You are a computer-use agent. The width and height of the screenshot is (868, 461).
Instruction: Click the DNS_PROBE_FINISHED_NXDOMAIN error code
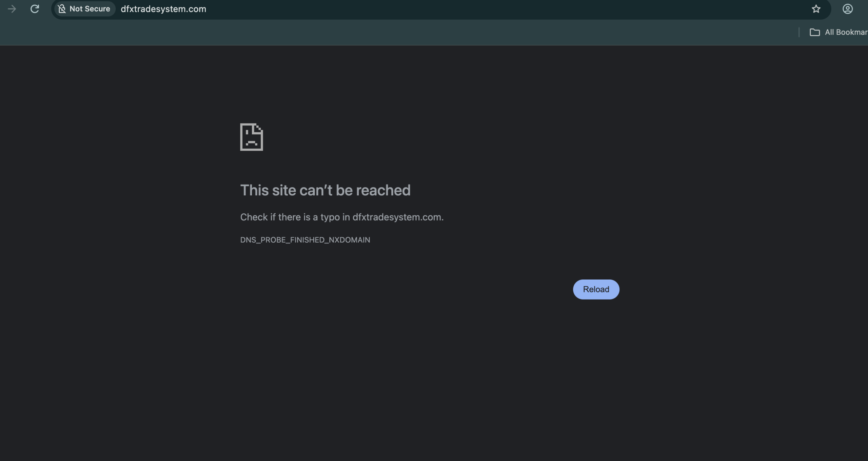click(305, 240)
